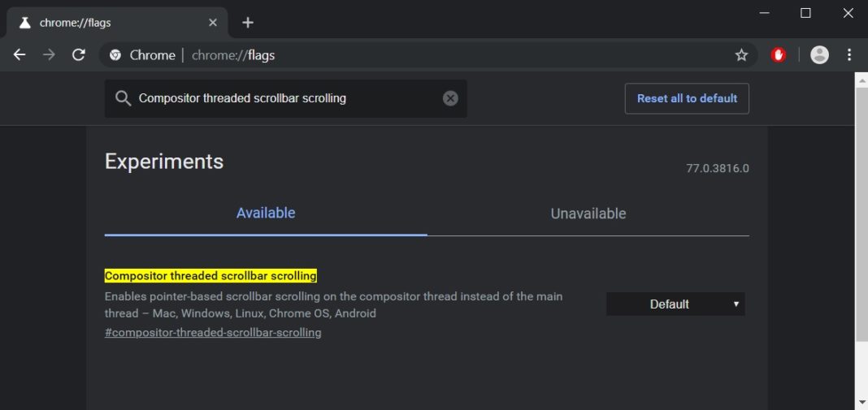Close the chrome://flags tab
Viewport: 868px width, 410px height.
pyautogui.click(x=213, y=23)
